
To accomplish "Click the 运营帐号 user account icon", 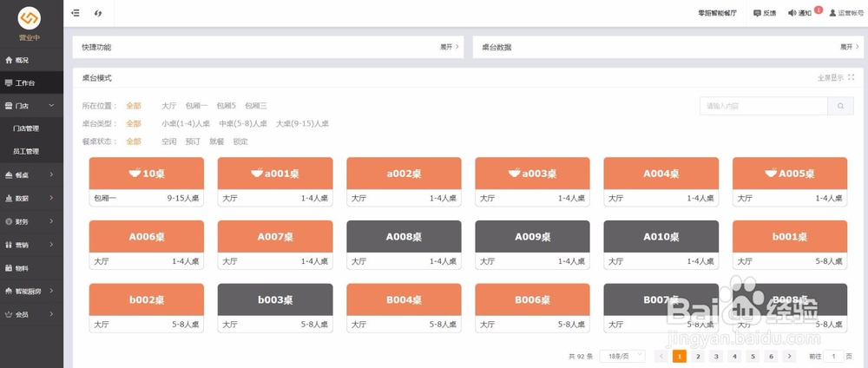I will pyautogui.click(x=833, y=13).
